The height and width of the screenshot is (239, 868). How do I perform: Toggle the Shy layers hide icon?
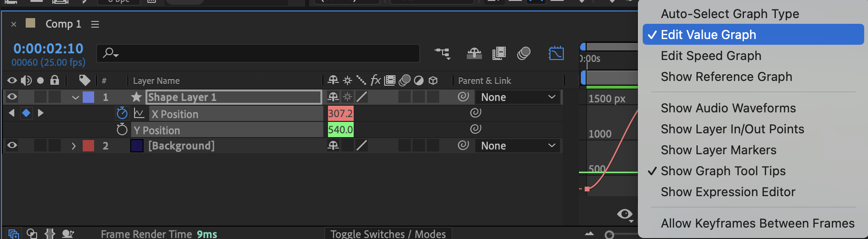tap(474, 53)
